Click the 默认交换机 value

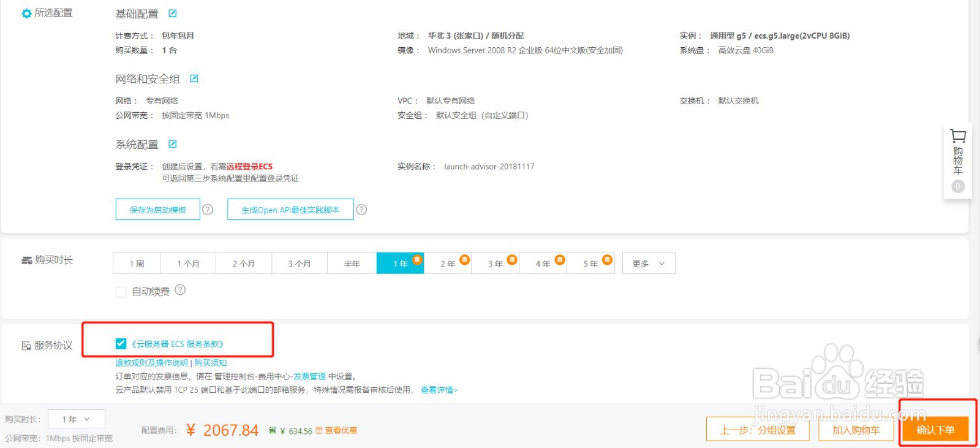pos(738,101)
